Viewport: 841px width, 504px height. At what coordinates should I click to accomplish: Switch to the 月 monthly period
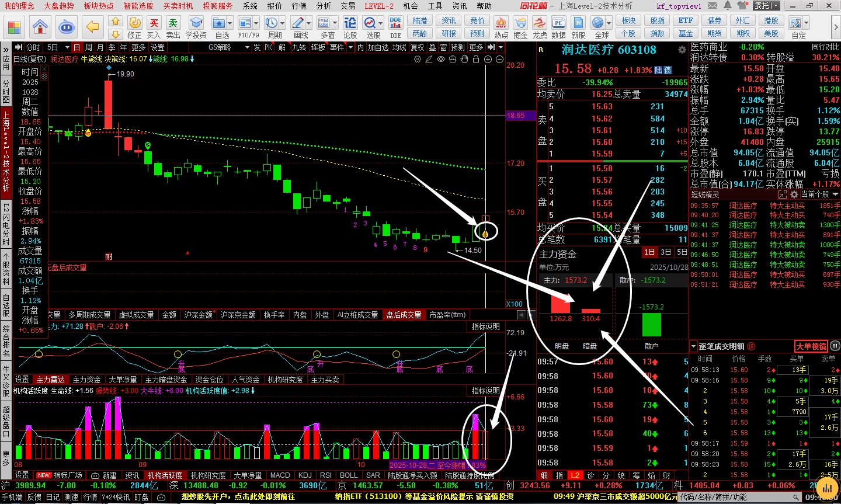click(100, 47)
